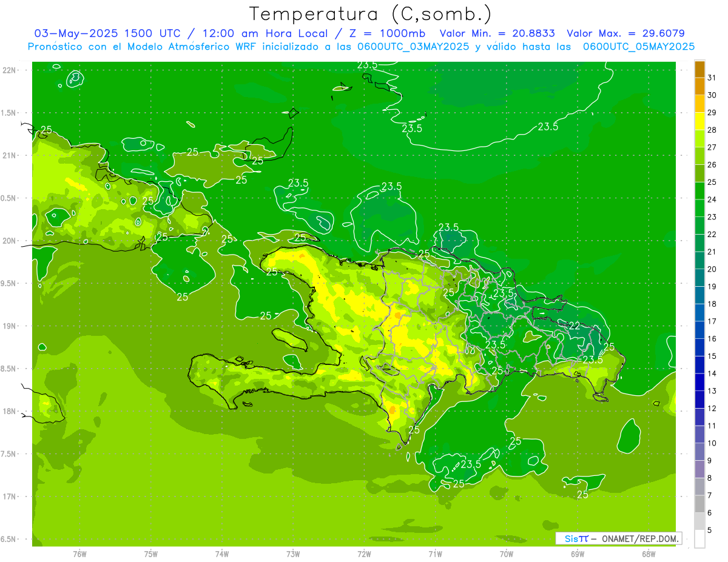
Task: Click the '73W' longitude axis label
Action: (x=293, y=554)
